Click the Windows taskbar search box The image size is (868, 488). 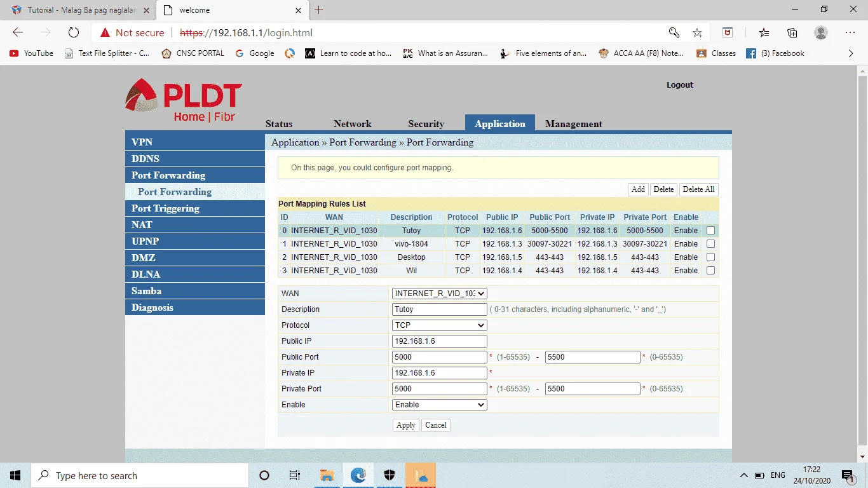(x=140, y=475)
